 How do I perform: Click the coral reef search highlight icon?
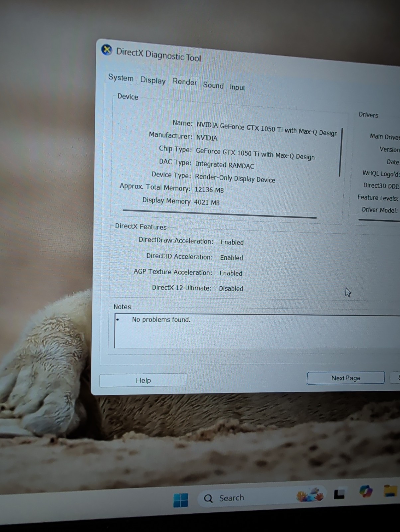(310, 495)
